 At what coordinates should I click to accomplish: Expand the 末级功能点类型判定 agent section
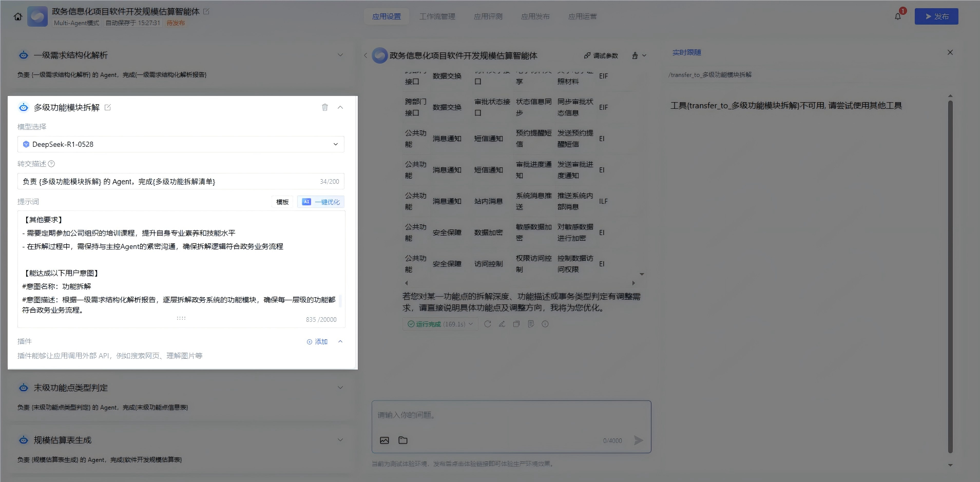point(340,388)
